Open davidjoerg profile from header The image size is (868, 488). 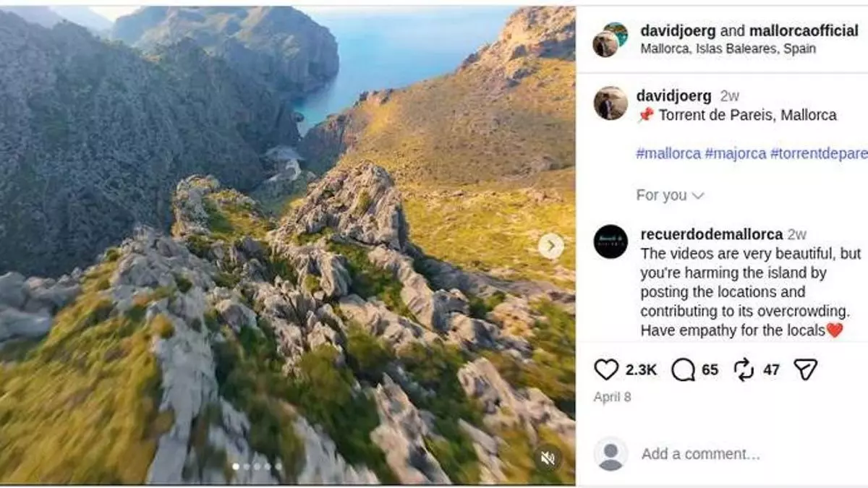(678, 30)
